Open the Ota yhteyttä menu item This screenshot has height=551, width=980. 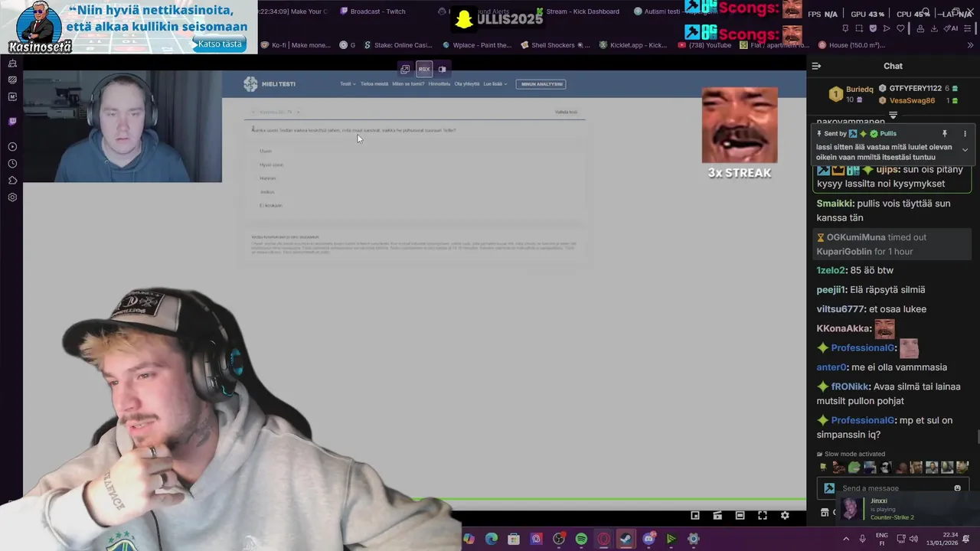(467, 84)
